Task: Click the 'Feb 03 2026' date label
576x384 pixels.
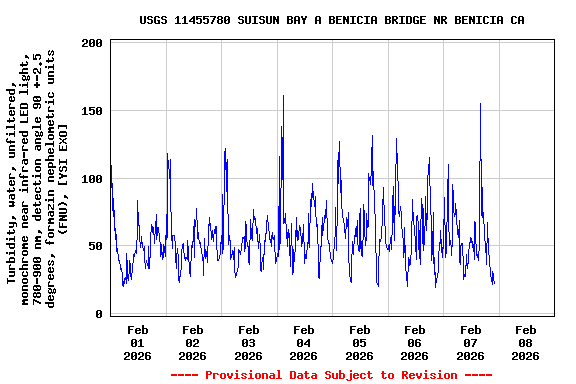Action: click(x=249, y=343)
